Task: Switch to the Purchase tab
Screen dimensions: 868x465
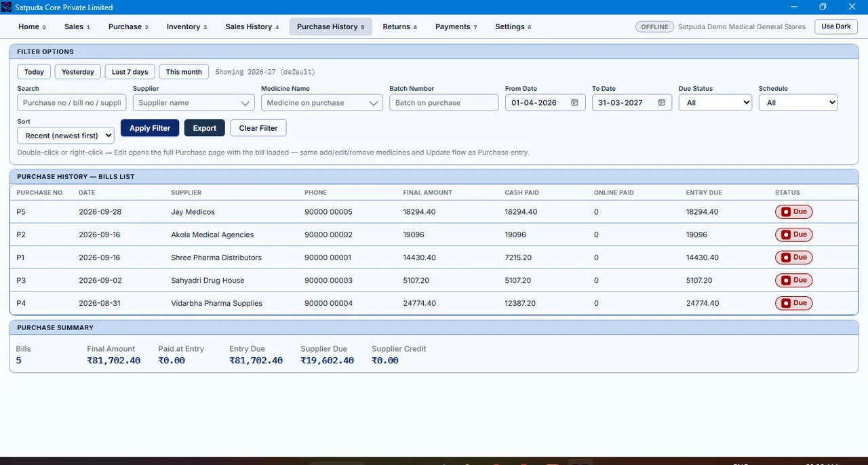Action: click(128, 27)
